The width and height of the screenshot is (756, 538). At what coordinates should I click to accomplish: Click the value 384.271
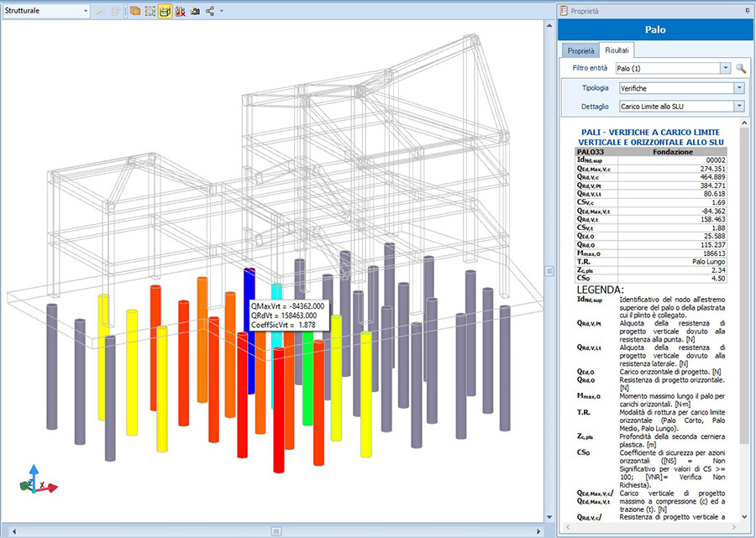(712, 185)
